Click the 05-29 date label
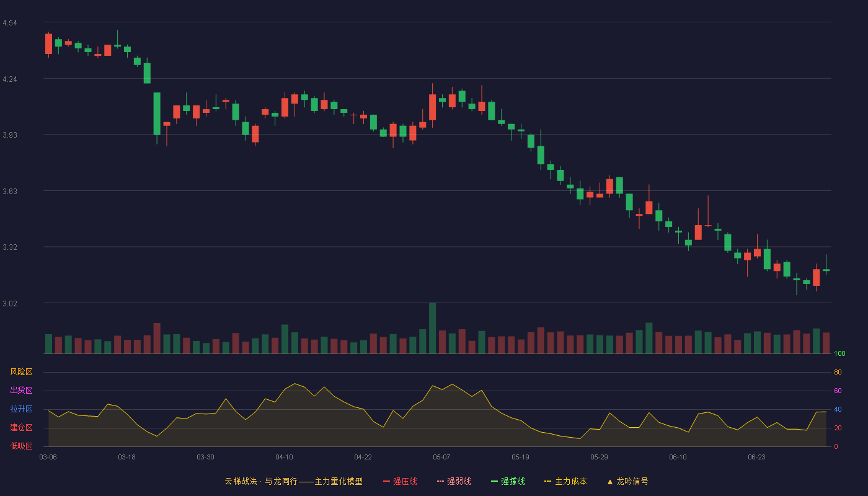Screen dimensions: 868x496 point(599,457)
